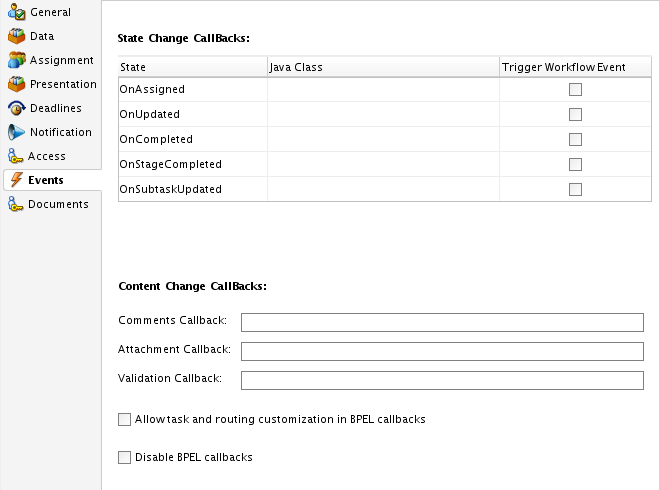Open Deadlines via the clock icon

coord(16,108)
